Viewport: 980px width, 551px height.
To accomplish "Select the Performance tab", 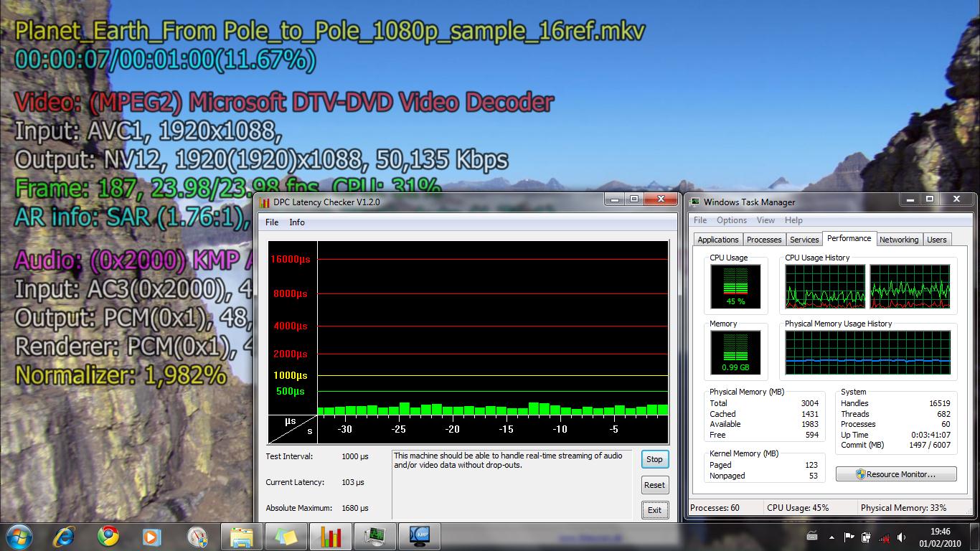I will [x=849, y=238].
